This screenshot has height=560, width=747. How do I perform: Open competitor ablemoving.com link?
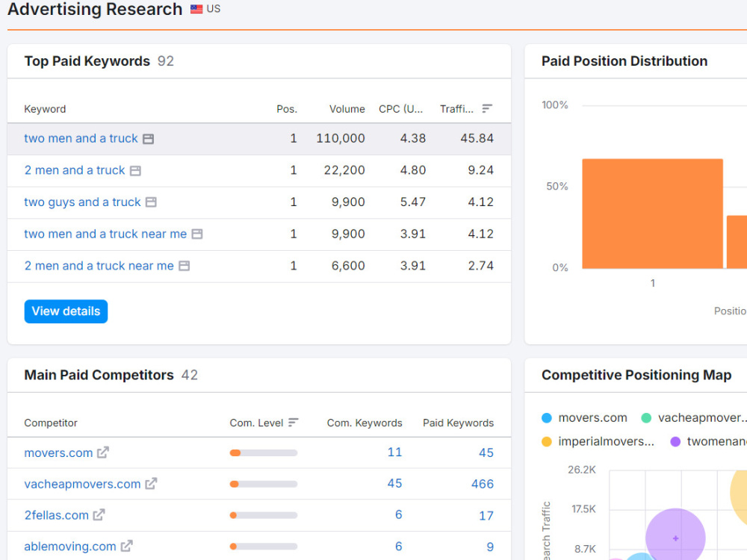(x=70, y=547)
